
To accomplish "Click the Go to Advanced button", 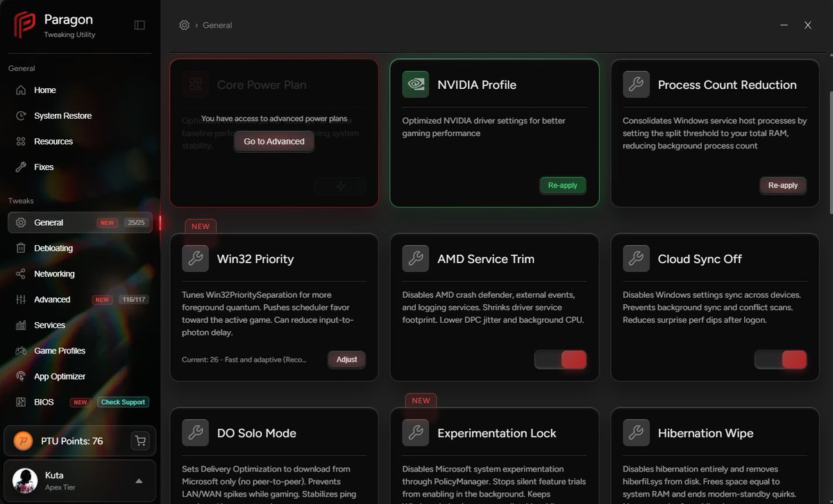I will pos(274,142).
